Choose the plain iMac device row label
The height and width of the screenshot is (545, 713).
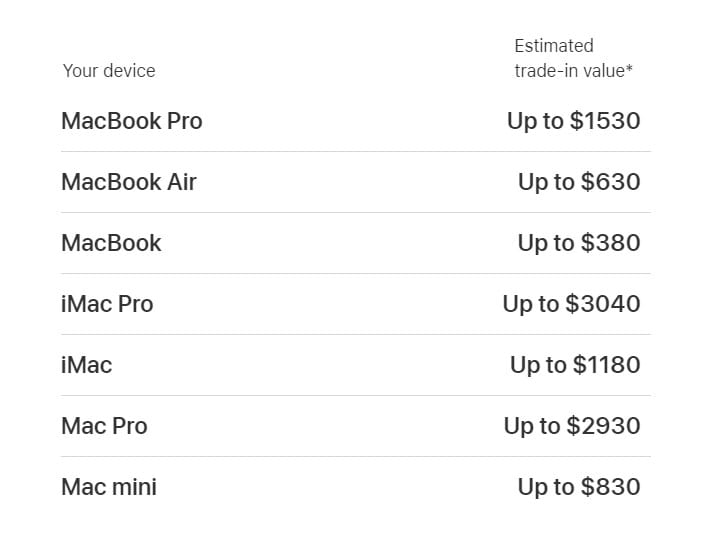click(x=86, y=365)
